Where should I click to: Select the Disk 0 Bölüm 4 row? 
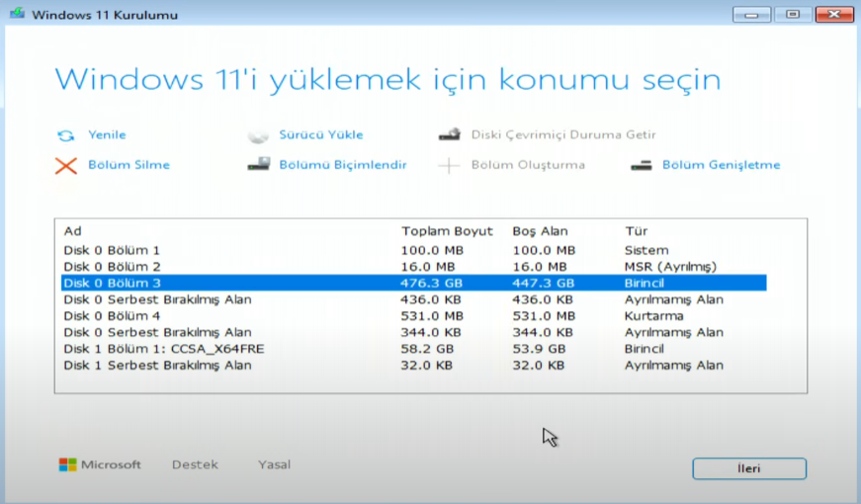click(414, 316)
